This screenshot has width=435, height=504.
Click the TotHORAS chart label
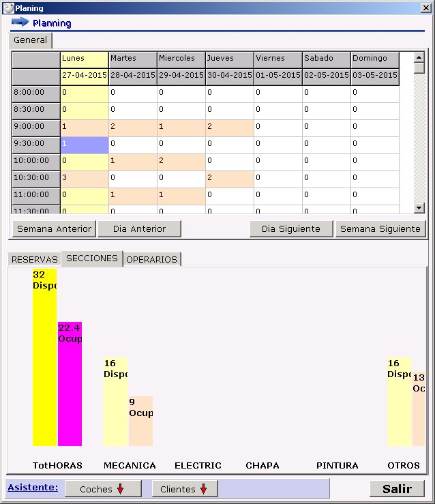(x=57, y=465)
